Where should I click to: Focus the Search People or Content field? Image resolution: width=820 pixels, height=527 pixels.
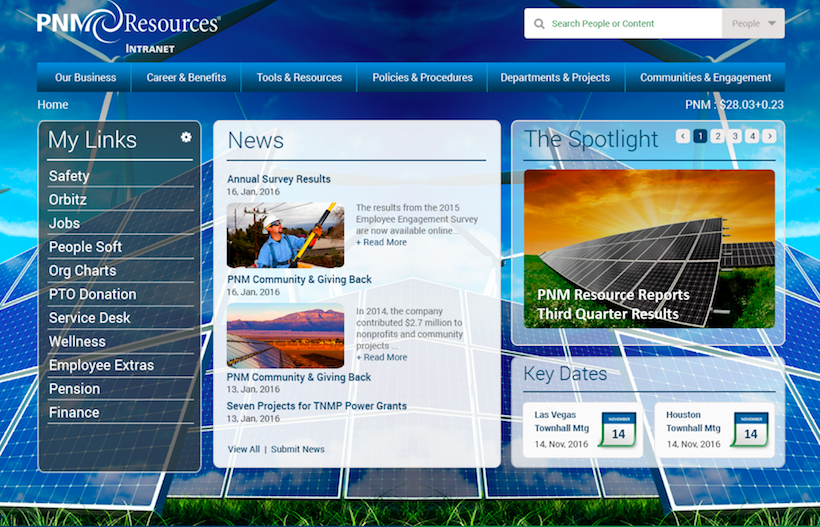(x=623, y=24)
